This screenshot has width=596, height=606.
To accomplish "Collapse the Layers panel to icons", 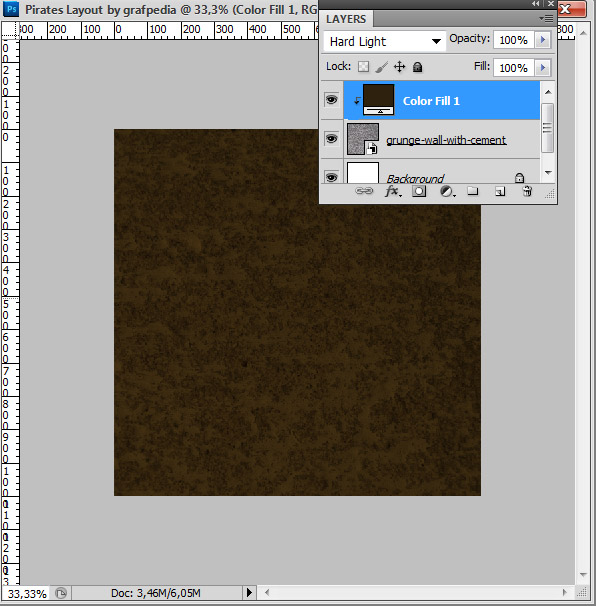I will click(535, 4).
